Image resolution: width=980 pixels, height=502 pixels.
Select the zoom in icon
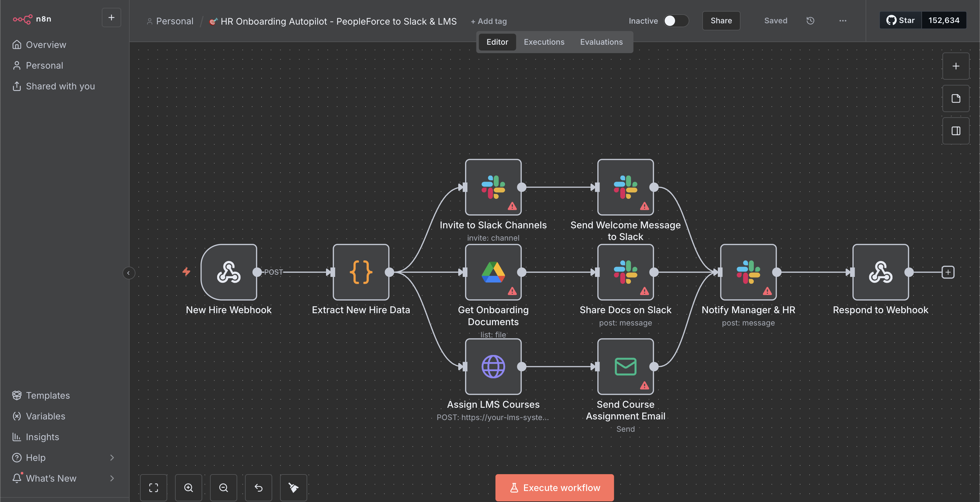click(188, 488)
